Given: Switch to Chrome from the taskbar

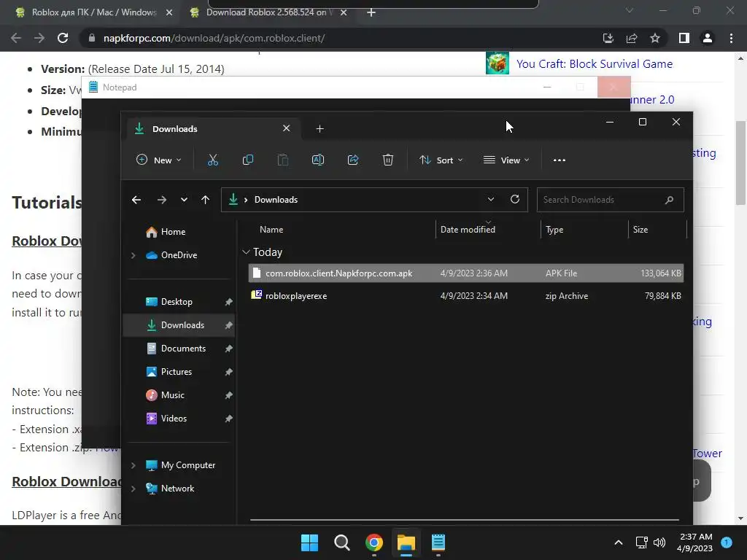Looking at the screenshot, I should (374, 542).
